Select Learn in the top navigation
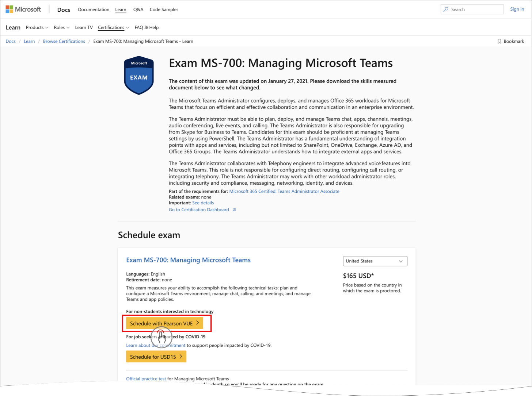The width and height of the screenshot is (532, 396). 121,9
